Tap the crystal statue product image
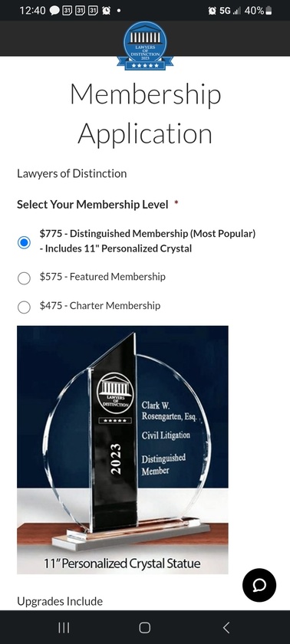The width and height of the screenshot is (290, 644). click(123, 450)
